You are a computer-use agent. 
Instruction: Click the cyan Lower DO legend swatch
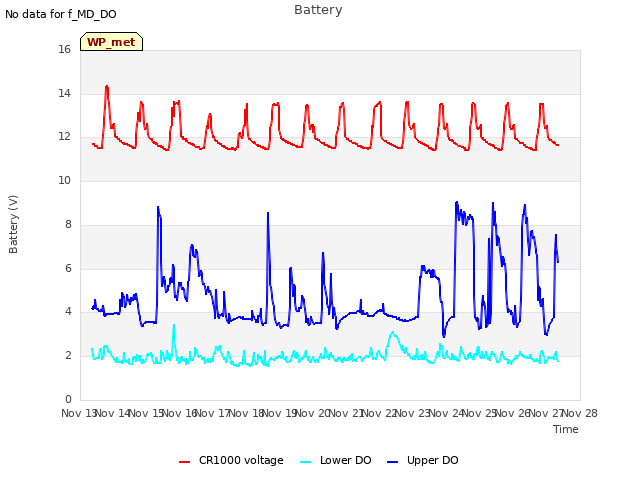point(305,462)
